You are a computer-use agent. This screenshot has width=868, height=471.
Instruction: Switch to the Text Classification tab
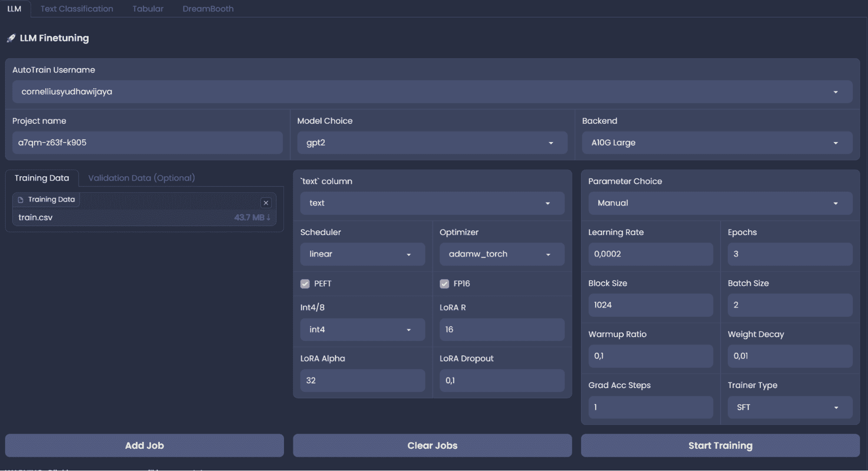(x=76, y=8)
